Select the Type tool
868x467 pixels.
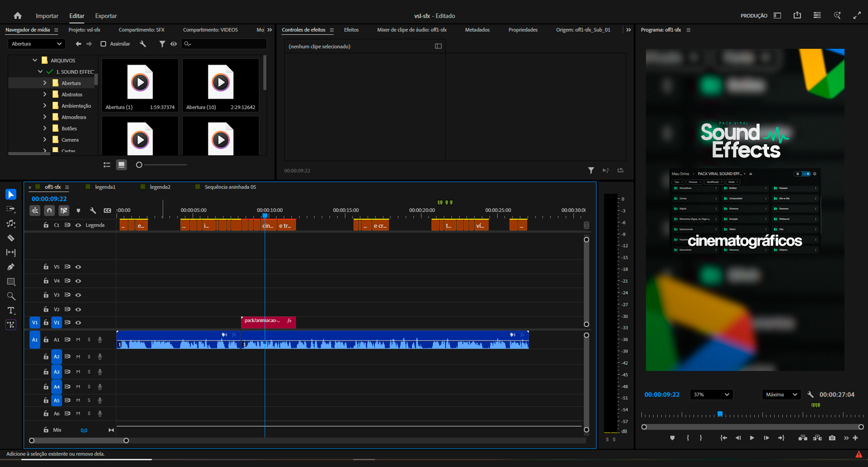[x=11, y=310]
